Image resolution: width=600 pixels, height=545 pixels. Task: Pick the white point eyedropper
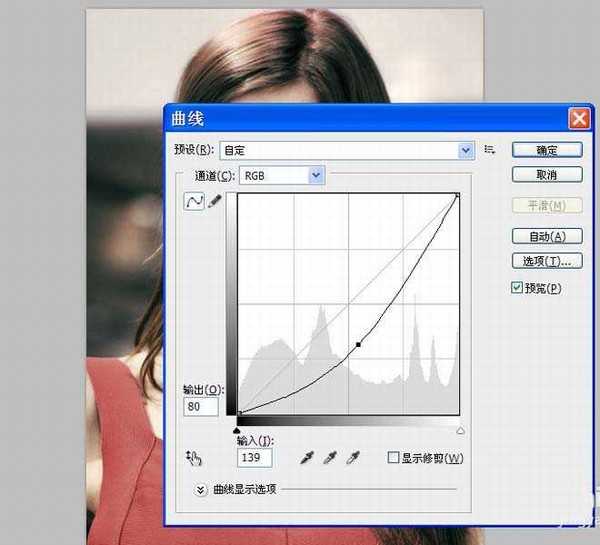point(352,457)
